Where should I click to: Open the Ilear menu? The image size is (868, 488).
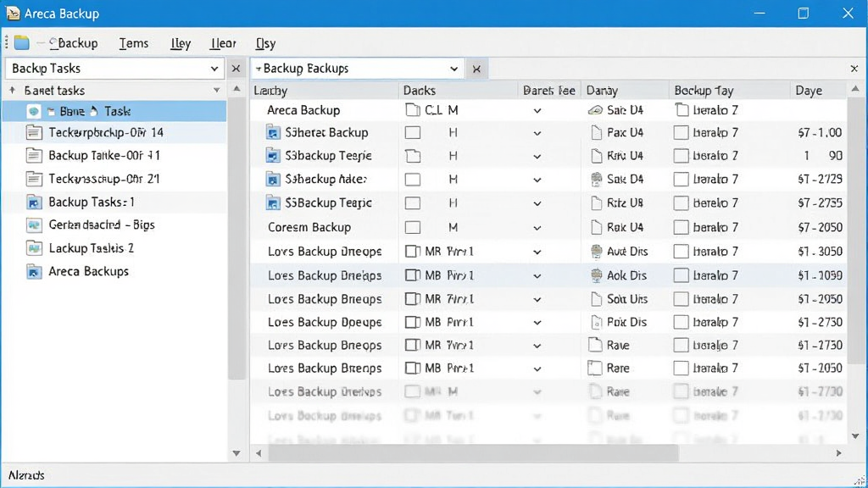pyautogui.click(x=223, y=43)
